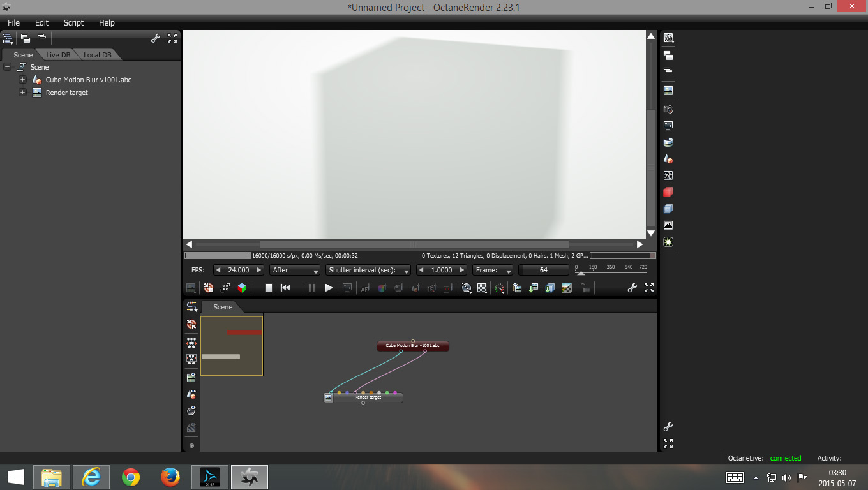Open the Shutter interval dropdown
This screenshot has width=868, height=490.
pyautogui.click(x=368, y=270)
